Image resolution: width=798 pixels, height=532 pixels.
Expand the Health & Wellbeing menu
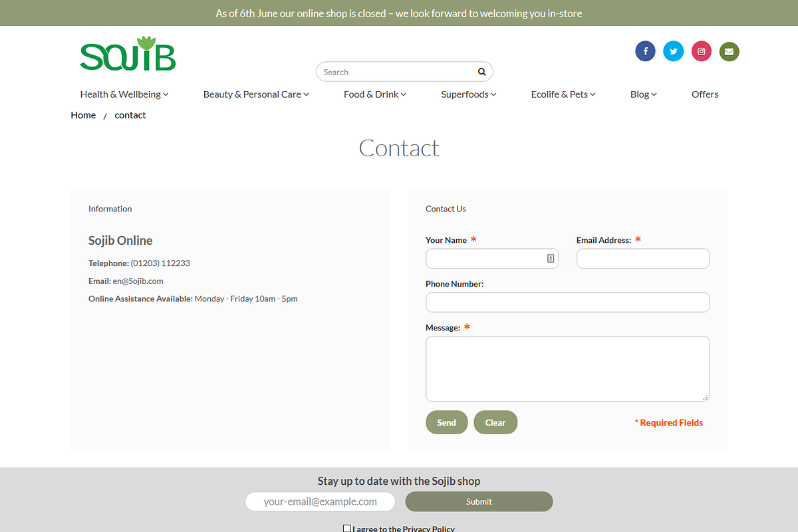(124, 94)
